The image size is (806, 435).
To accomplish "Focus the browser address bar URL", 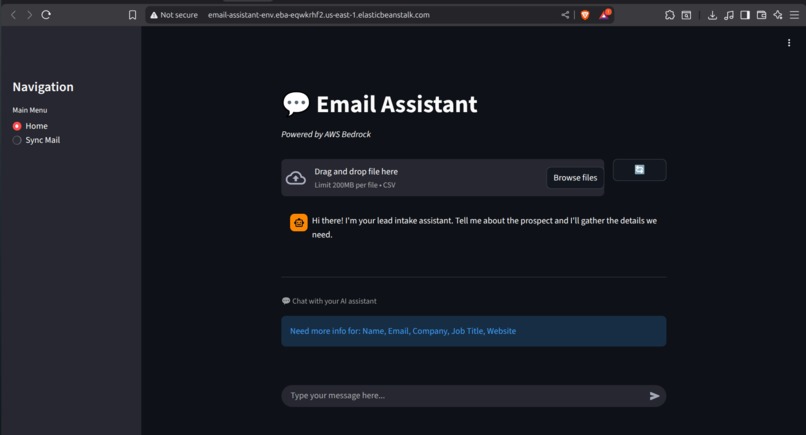I will click(x=319, y=15).
